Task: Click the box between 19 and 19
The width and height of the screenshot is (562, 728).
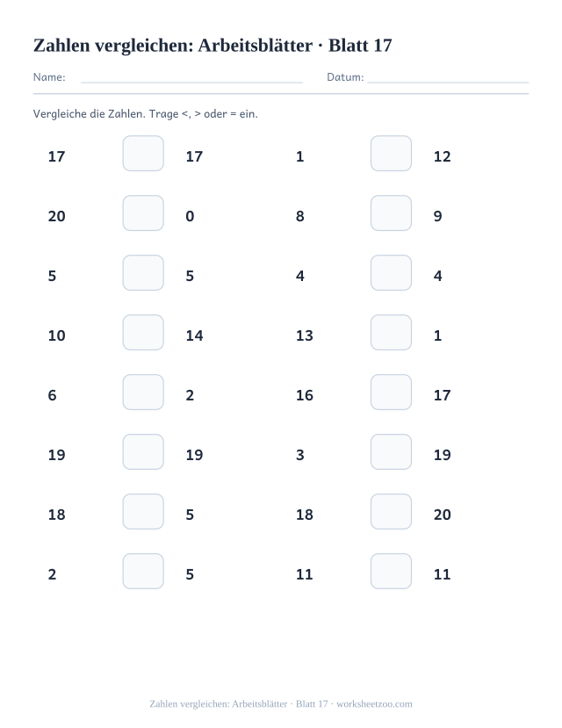Action: pyautogui.click(x=143, y=451)
